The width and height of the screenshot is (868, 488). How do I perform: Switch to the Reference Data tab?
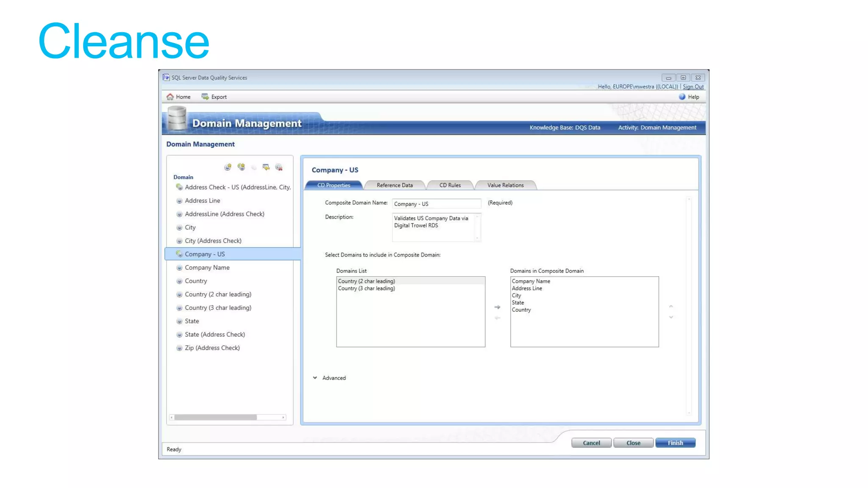pos(394,185)
